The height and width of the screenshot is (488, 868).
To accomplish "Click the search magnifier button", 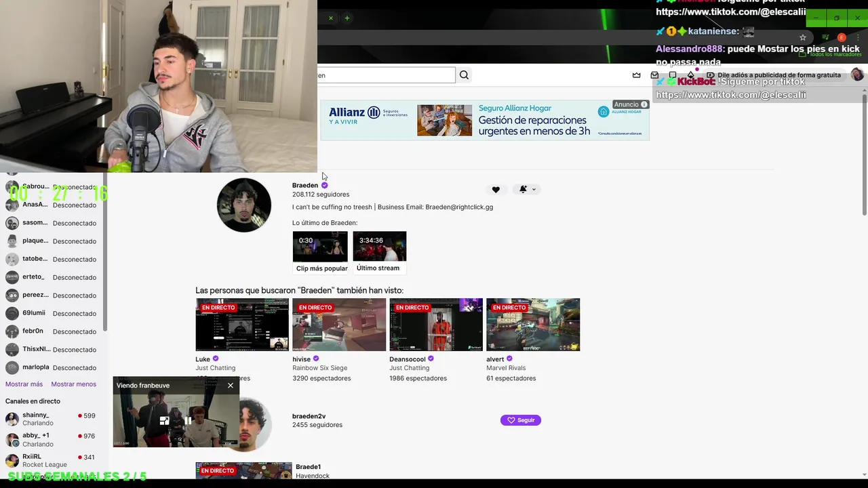I will 464,75.
